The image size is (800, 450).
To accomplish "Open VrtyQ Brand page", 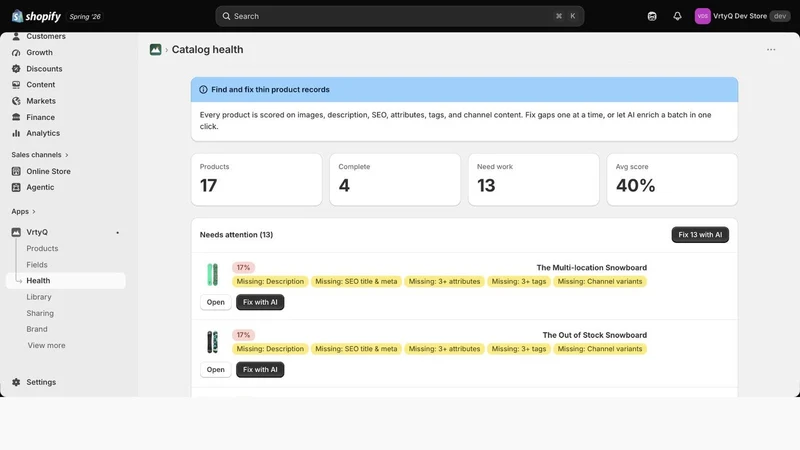I will (37, 329).
